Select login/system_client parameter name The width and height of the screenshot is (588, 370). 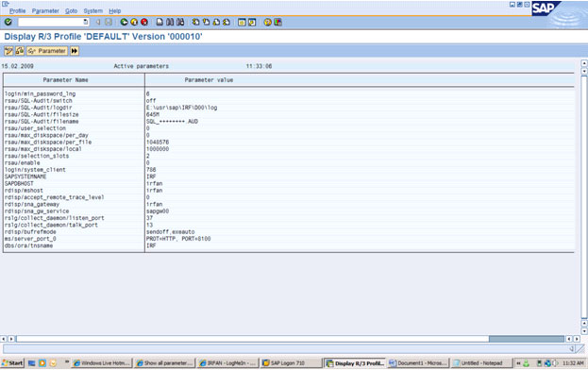pyautogui.click(x=35, y=170)
